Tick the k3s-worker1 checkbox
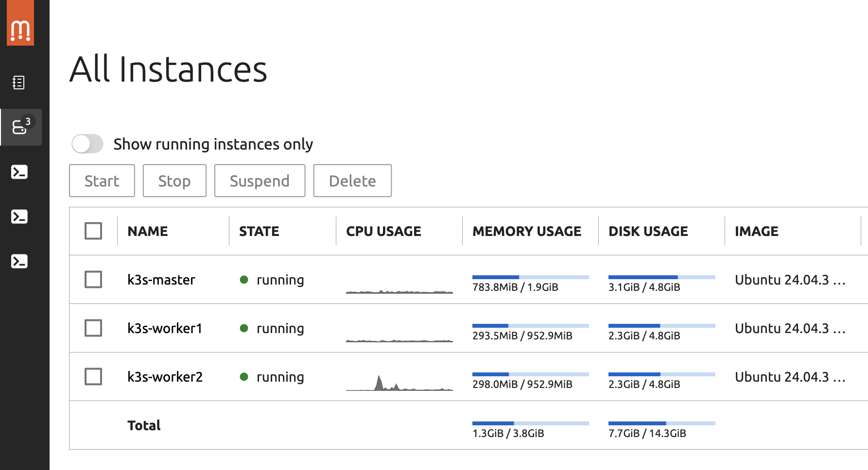This screenshot has height=470, width=868. point(93,328)
